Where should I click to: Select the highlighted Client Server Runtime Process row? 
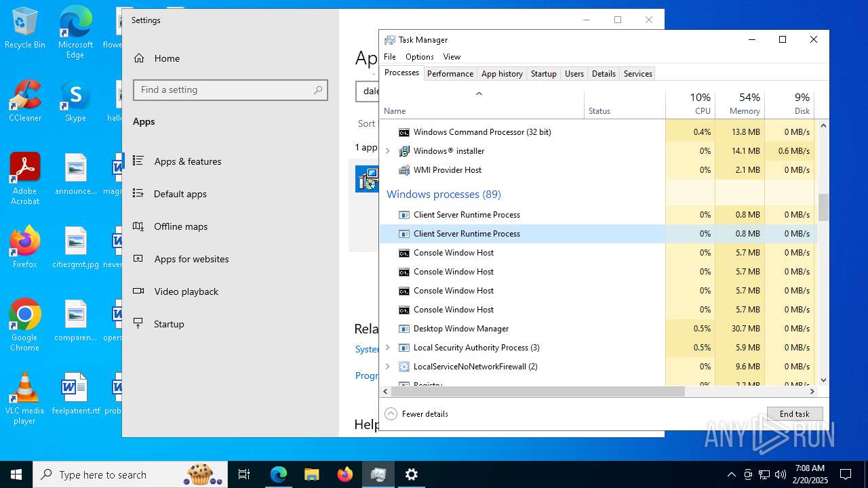click(599, 234)
